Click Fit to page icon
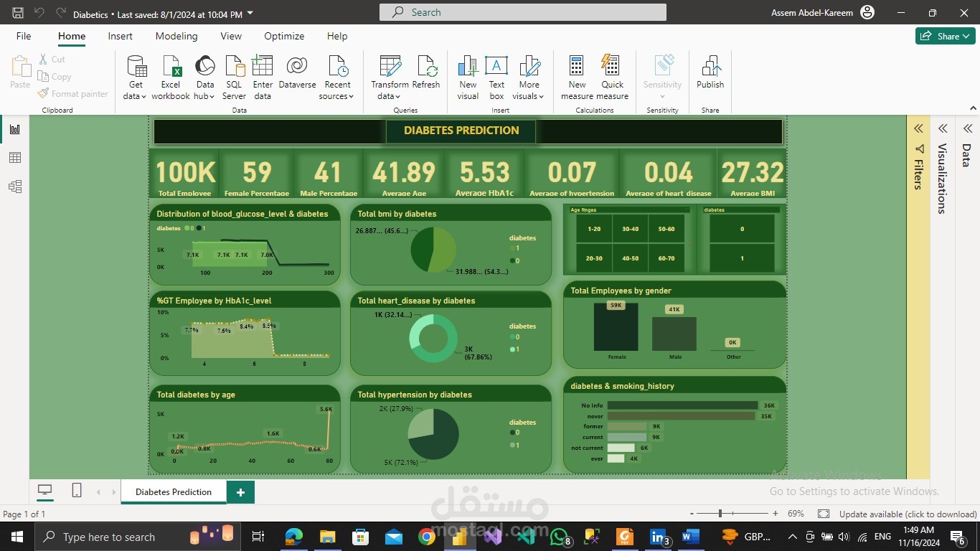This screenshot has height=551, width=980. point(824,514)
